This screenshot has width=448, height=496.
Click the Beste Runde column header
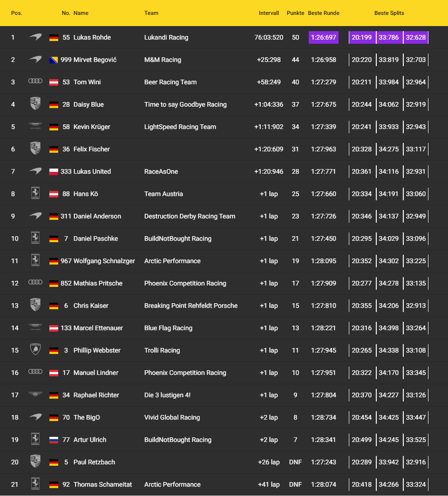pyautogui.click(x=324, y=13)
